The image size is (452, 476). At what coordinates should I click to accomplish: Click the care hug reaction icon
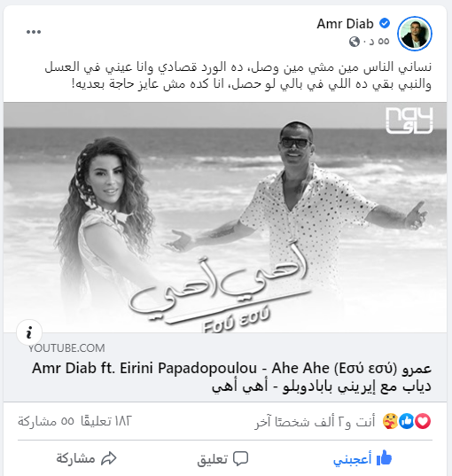390,421
